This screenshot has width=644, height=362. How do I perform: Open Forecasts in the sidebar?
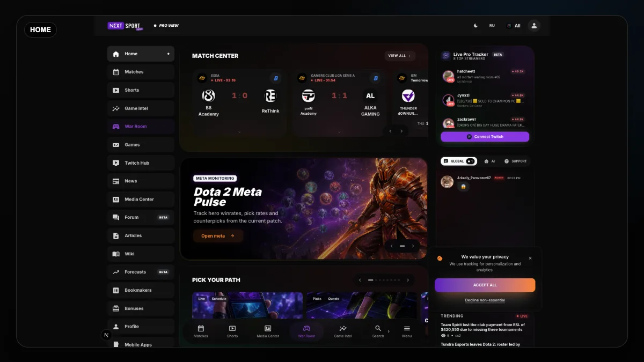click(141, 272)
